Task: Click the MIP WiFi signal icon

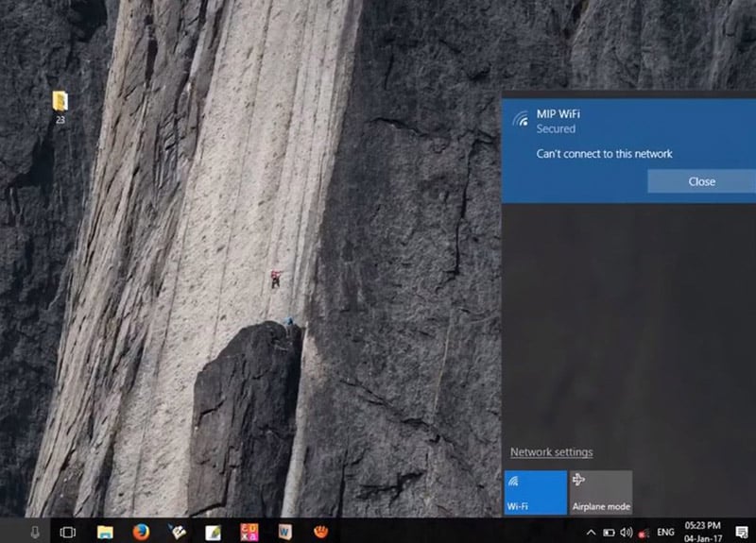Action: pyautogui.click(x=521, y=119)
